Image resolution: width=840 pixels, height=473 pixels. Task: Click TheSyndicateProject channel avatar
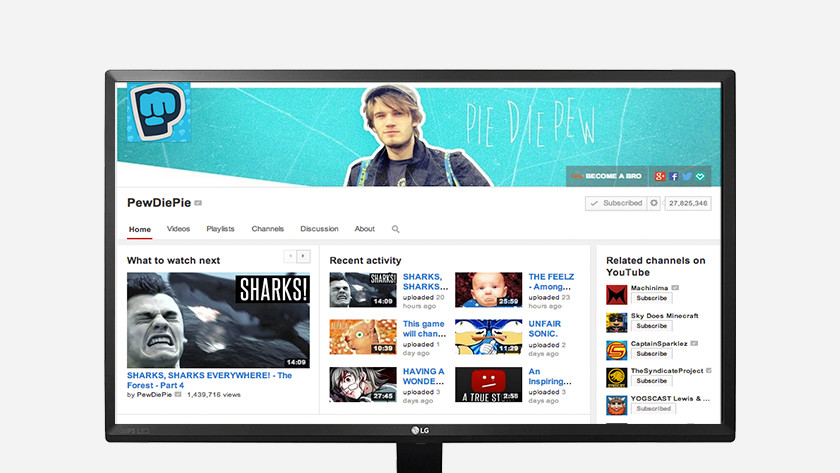[x=617, y=378]
